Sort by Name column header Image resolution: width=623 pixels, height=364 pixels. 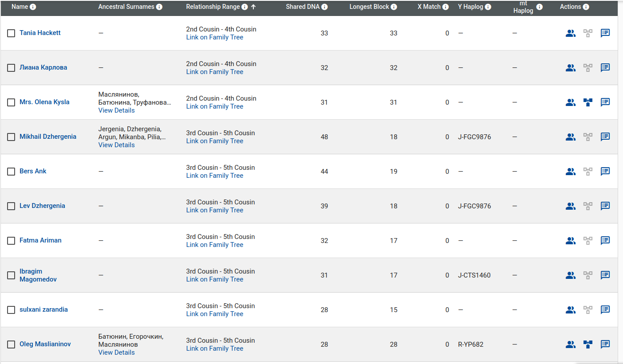tap(20, 7)
